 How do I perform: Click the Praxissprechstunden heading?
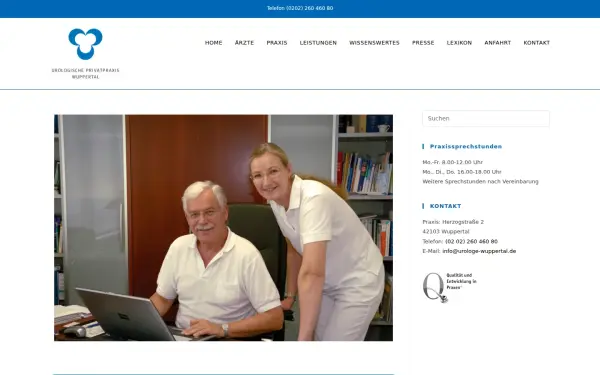click(466, 147)
